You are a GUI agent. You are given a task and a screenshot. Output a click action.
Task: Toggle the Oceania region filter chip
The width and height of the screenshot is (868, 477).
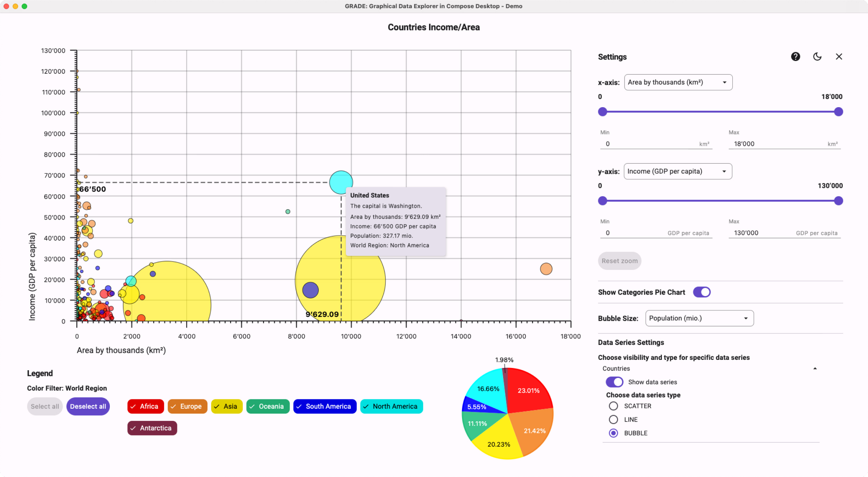(x=268, y=406)
